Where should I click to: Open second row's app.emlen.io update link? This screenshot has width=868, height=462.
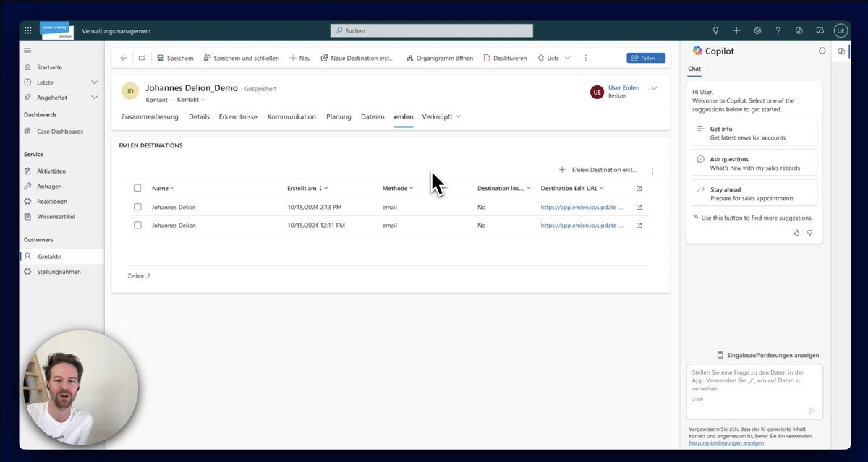point(582,225)
